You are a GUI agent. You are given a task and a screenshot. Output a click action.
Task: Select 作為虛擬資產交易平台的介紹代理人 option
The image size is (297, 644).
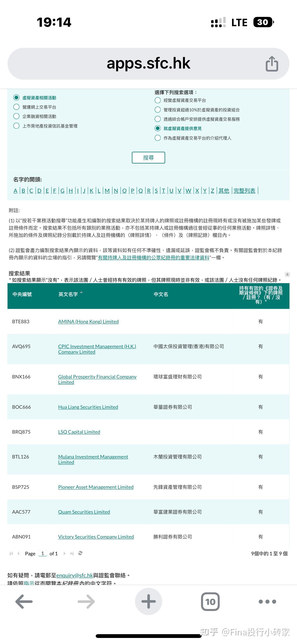[x=158, y=138]
